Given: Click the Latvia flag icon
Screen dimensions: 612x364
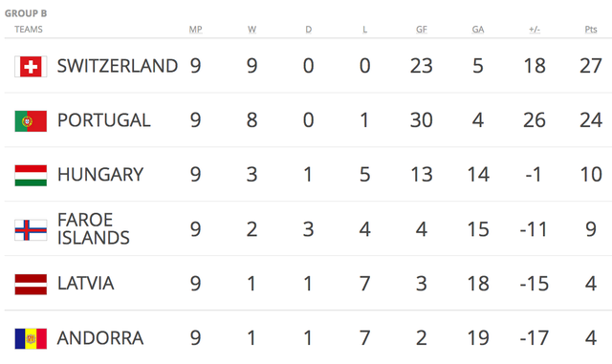Looking at the screenshot, I should pyautogui.click(x=31, y=284).
